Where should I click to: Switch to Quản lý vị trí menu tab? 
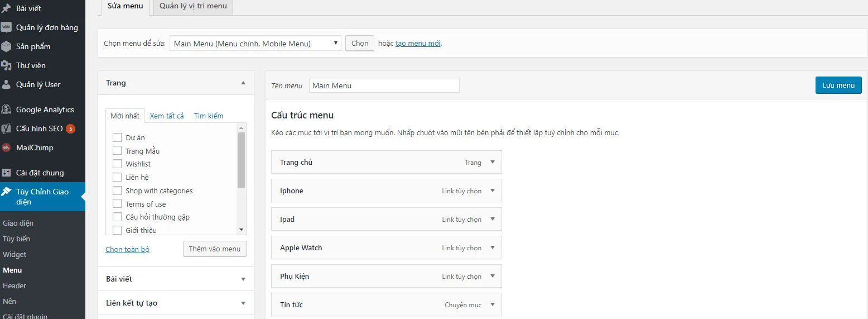point(193,6)
